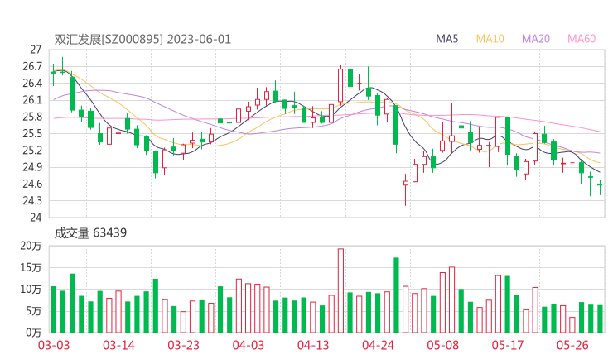Click the 24.6 price axis label

coord(32,184)
